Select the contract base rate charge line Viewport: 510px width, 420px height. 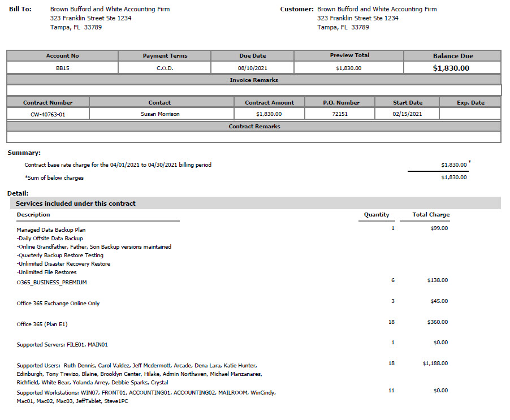[x=118, y=165]
